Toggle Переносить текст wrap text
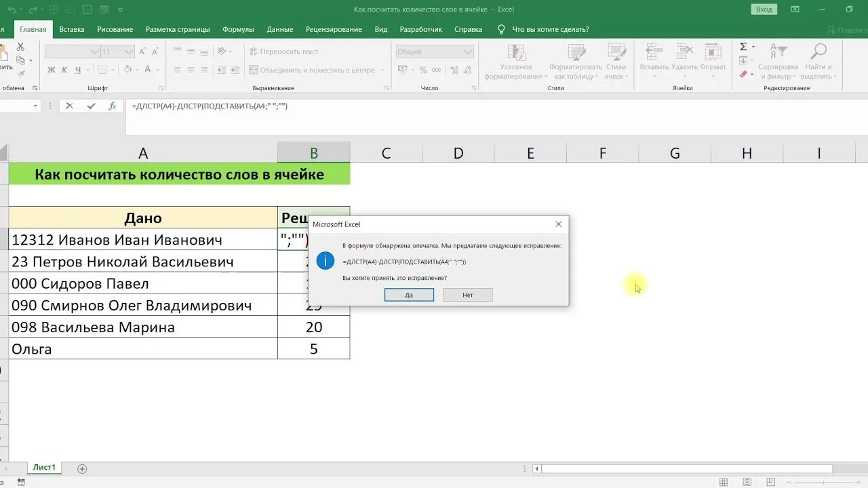Screen dimensions: 868x488 point(284,52)
